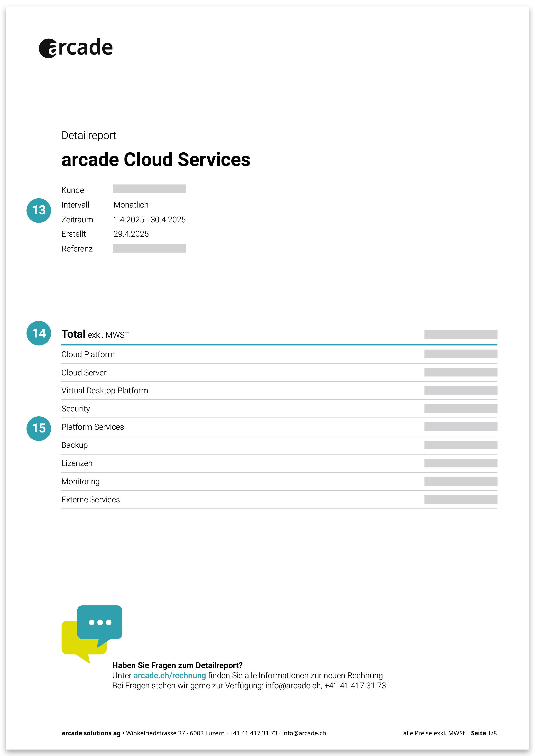Image resolution: width=535 pixels, height=756 pixels.
Task: Open the arcade.ch/rechnung link
Action: [169, 675]
